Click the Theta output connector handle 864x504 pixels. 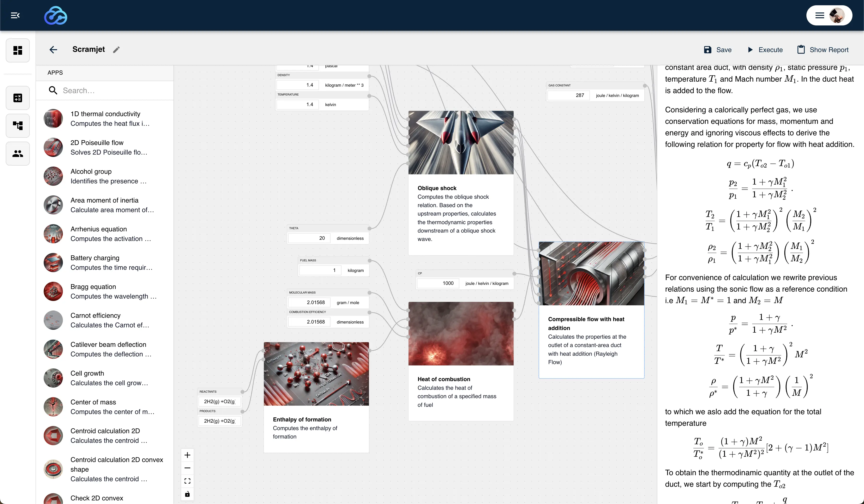369,228
